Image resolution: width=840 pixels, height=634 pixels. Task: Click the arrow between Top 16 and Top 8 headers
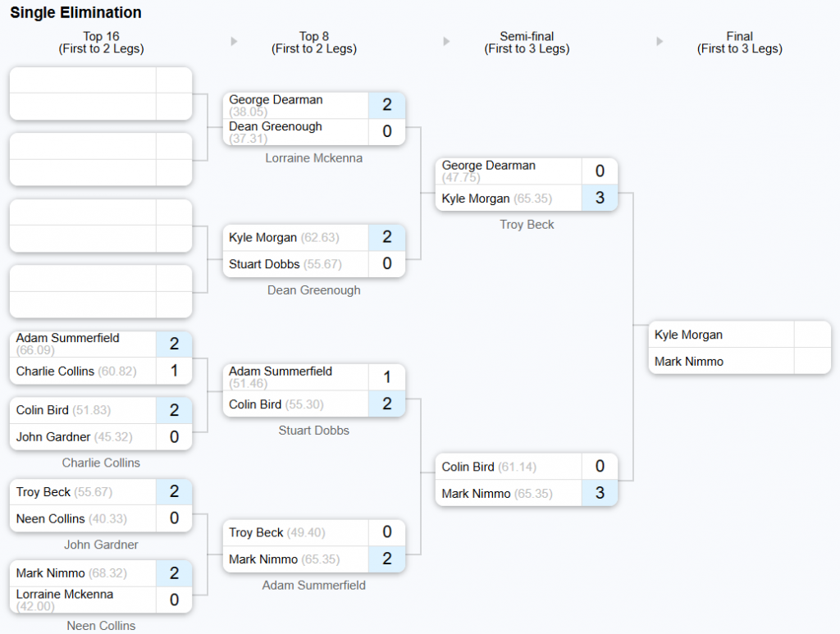click(235, 42)
